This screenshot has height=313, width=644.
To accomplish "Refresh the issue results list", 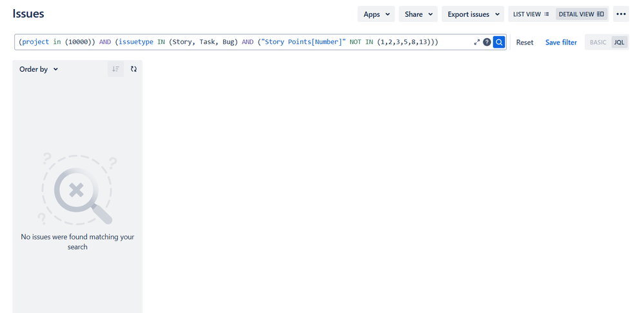I will coord(133,69).
